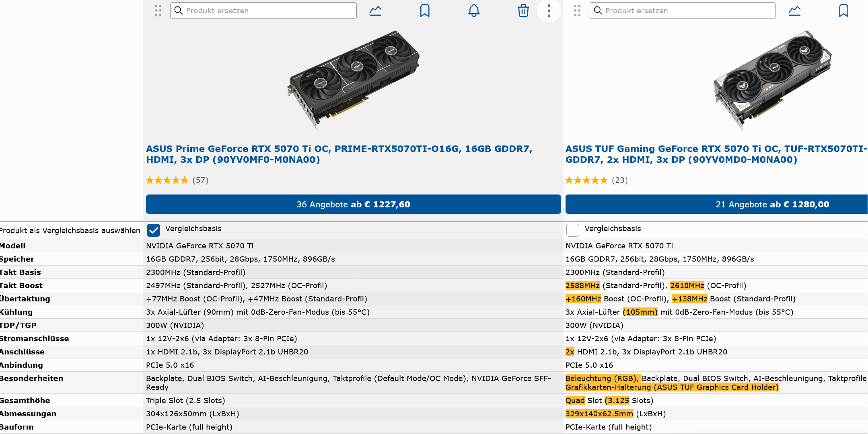This screenshot has width=868, height=434.
Task: Select 'Abmessungen' row label
Action: click(x=28, y=414)
